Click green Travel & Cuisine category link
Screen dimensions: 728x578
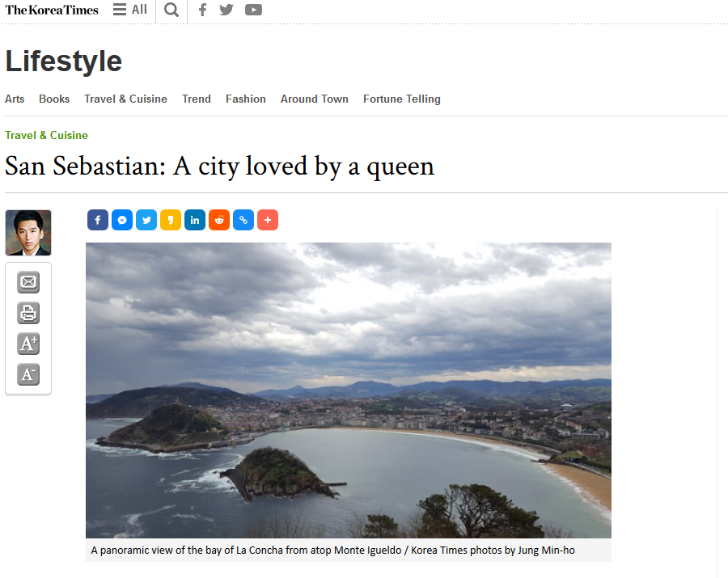(x=46, y=135)
